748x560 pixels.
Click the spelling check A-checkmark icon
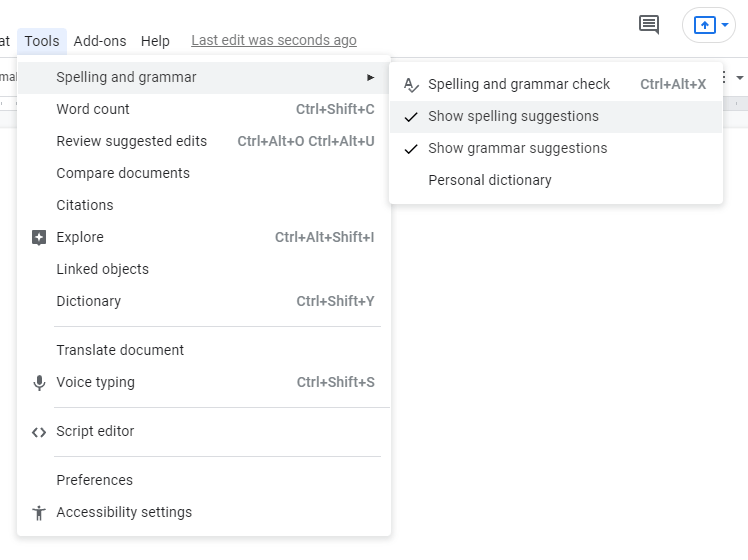411,85
